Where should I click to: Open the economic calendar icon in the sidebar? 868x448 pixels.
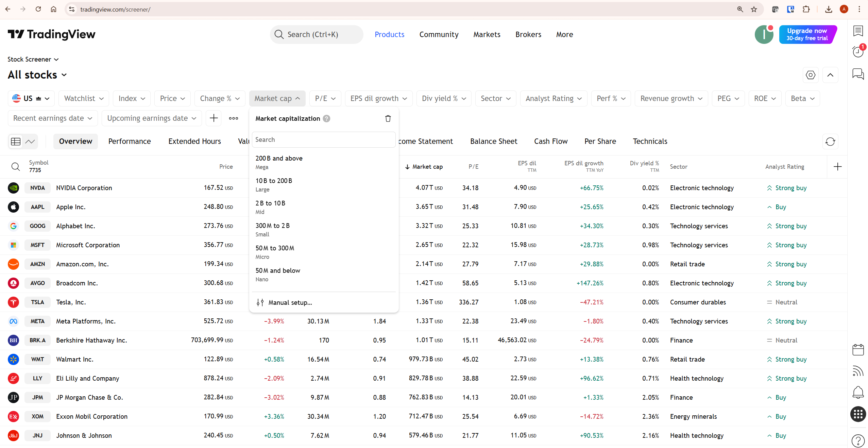pos(858,349)
